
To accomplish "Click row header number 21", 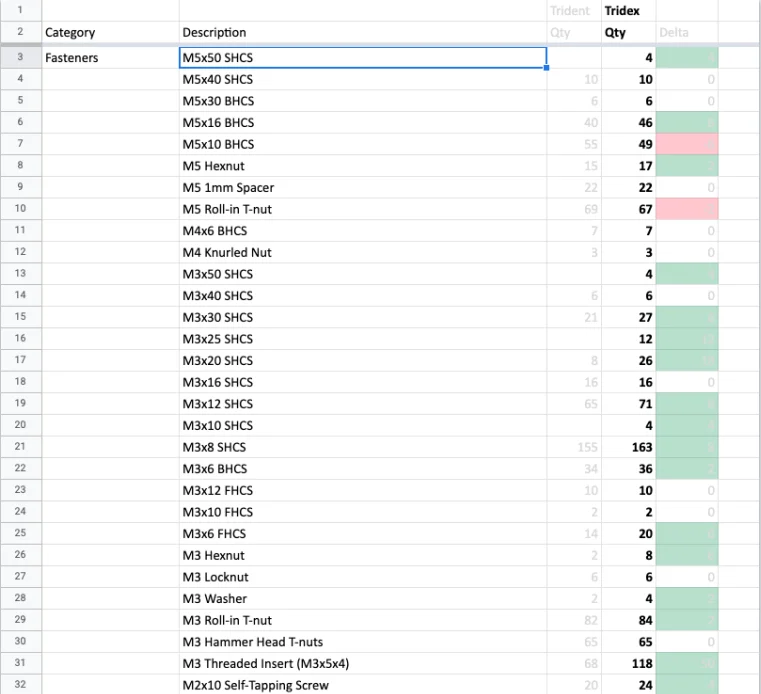I will point(20,447).
